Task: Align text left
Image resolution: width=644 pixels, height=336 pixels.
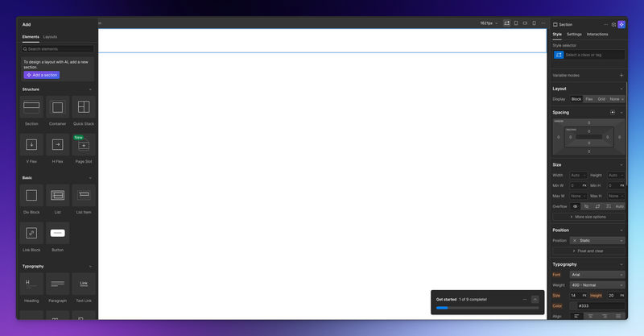Action: pos(576,317)
